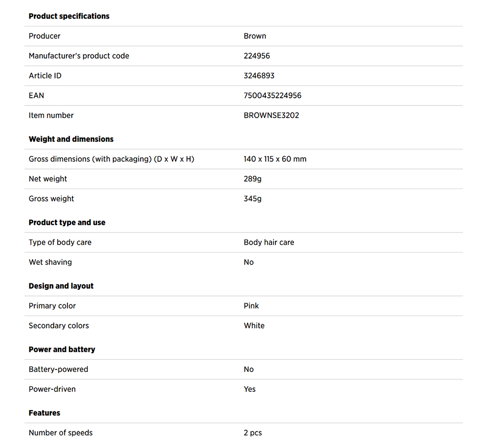Click the EAN number 7500435224956
The height and width of the screenshot is (448, 486).
click(x=272, y=96)
